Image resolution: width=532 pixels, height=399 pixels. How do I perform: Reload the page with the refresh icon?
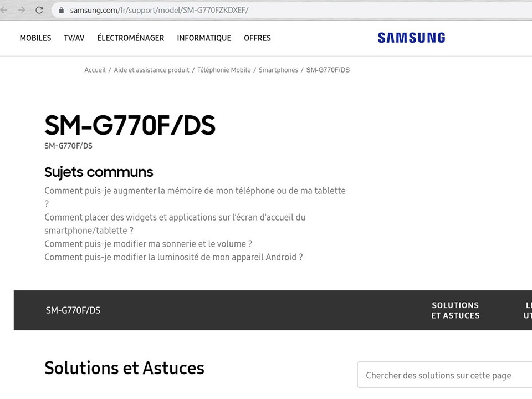[x=39, y=10]
